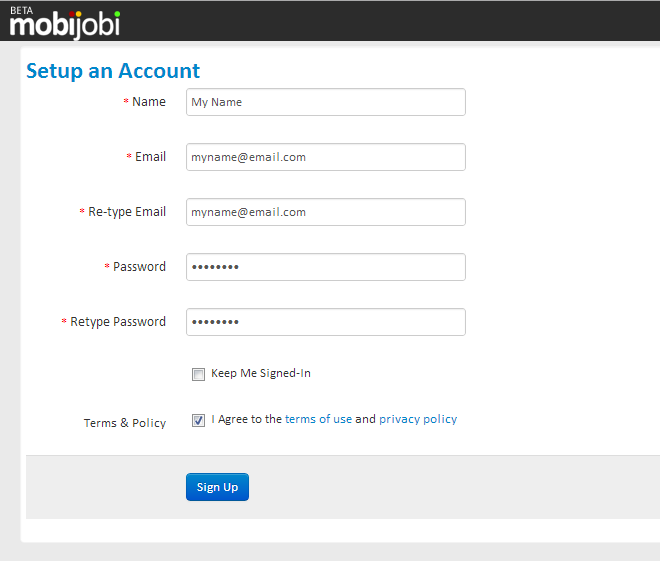Image resolution: width=660 pixels, height=561 pixels.
Task: Click inside the Password field
Action: click(325, 267)
